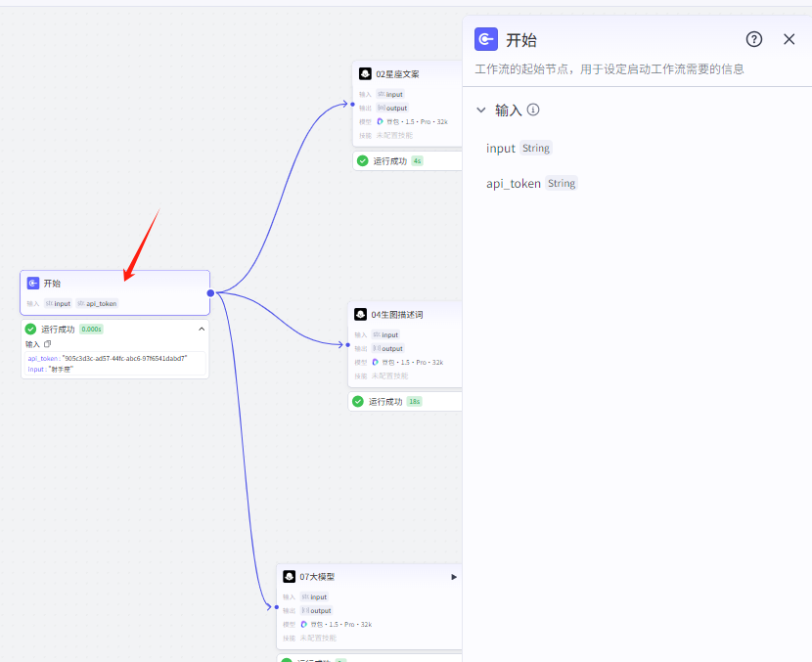
Task: Click the api_token value in run result
Action: pos(124,358)
